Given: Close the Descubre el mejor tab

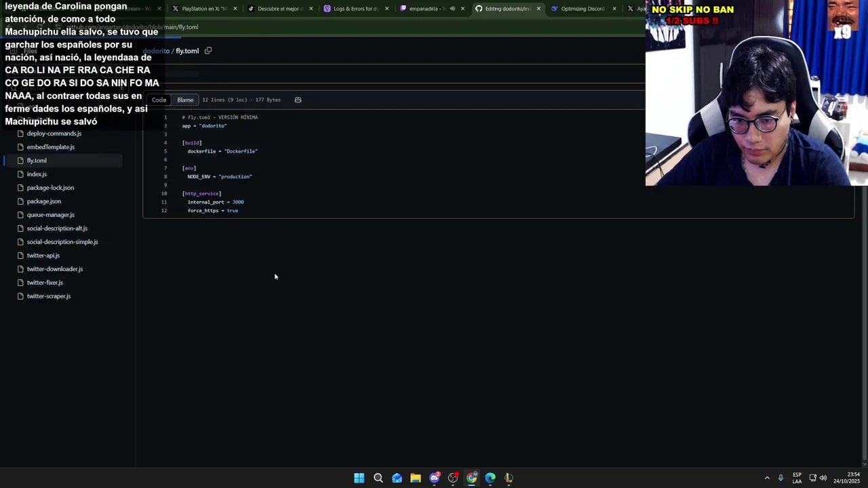Looking at the screenshot, I should pos(311,9).
